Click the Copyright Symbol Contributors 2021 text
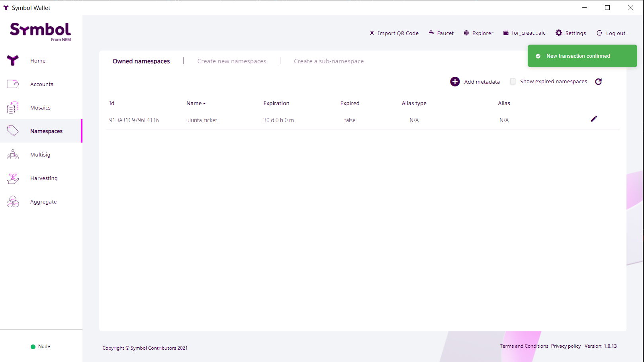This screenshot has height=362, width=644. click(145, 348)
